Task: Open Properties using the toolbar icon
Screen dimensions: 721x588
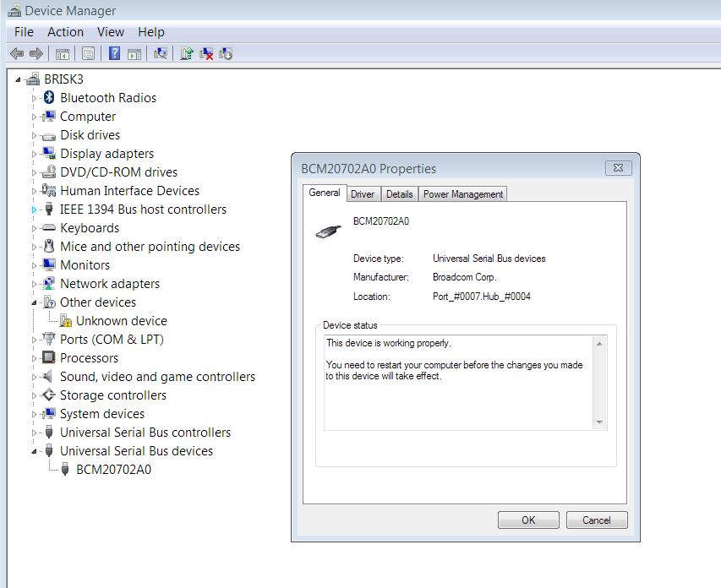Action: click(x=87, y=53)
